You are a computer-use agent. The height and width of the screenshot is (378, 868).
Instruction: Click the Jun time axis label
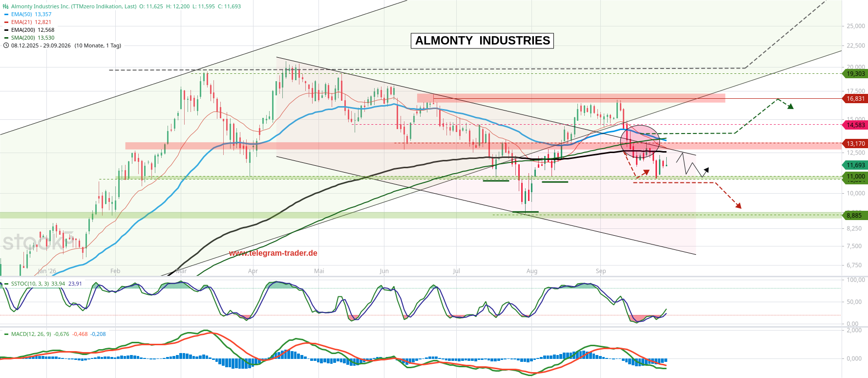tap(384, 271)
